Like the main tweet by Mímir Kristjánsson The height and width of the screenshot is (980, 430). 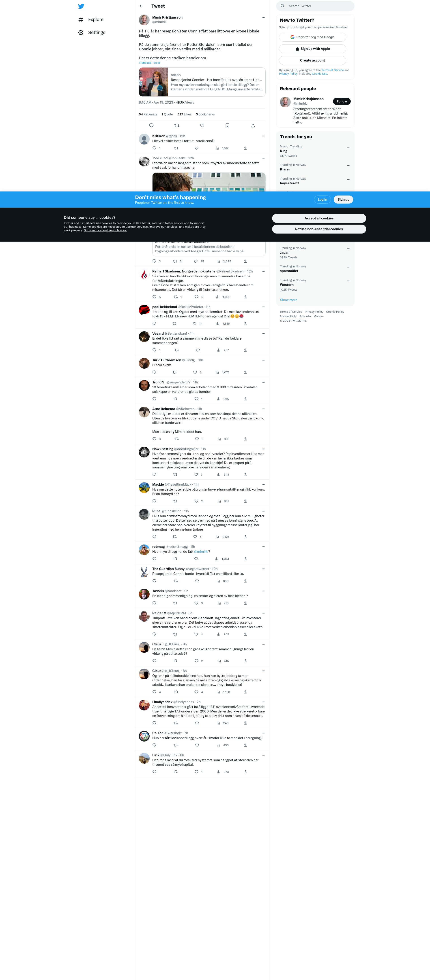pyautogui.click(x=202, y=125)
